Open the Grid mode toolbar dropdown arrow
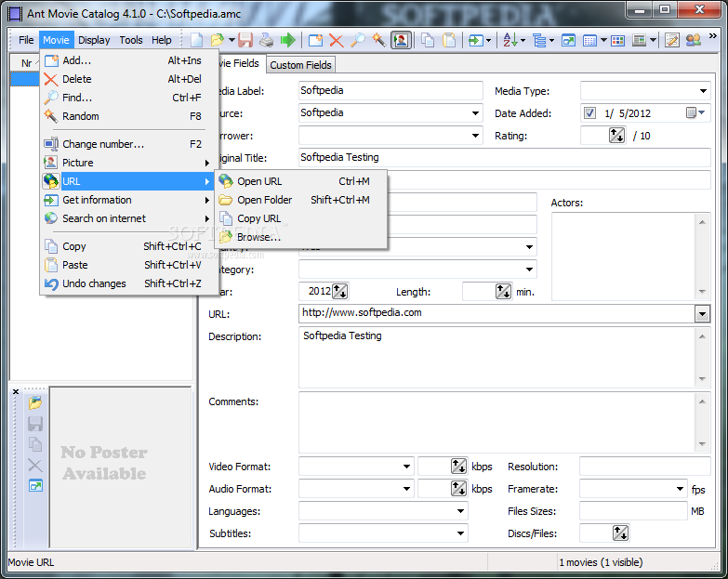The height and width of the screenshot is (579, 728). tap(603, 40)
